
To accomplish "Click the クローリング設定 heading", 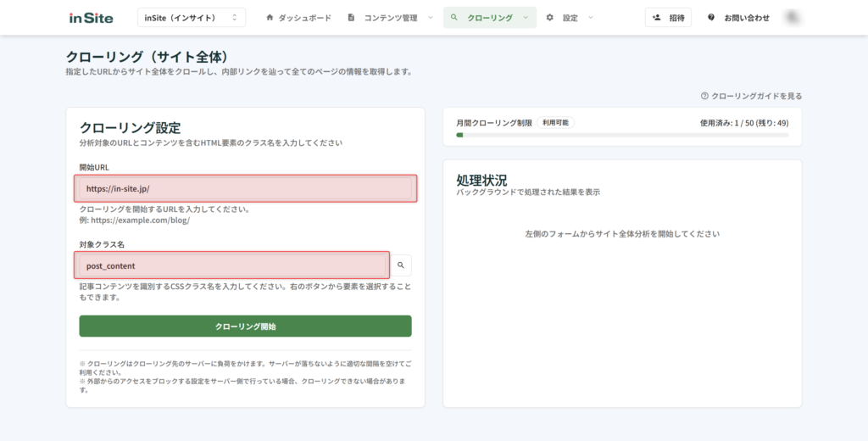I will click(x=130, y=128).
